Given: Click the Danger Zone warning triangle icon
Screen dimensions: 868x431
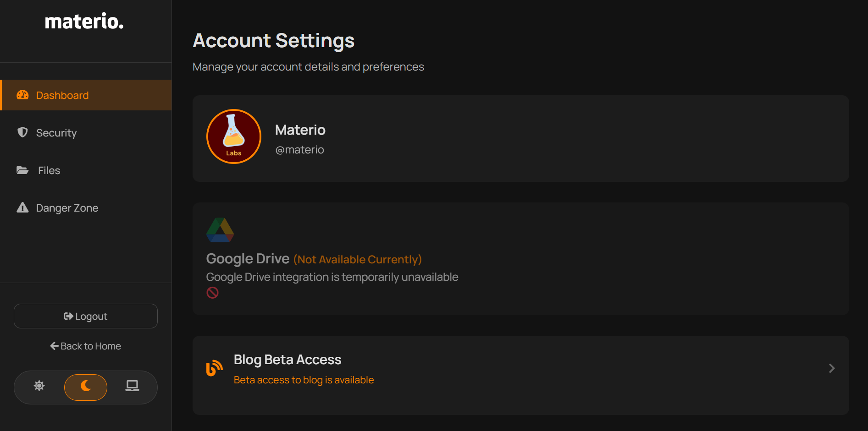Looking at the screenshot, I should [22, 207].
